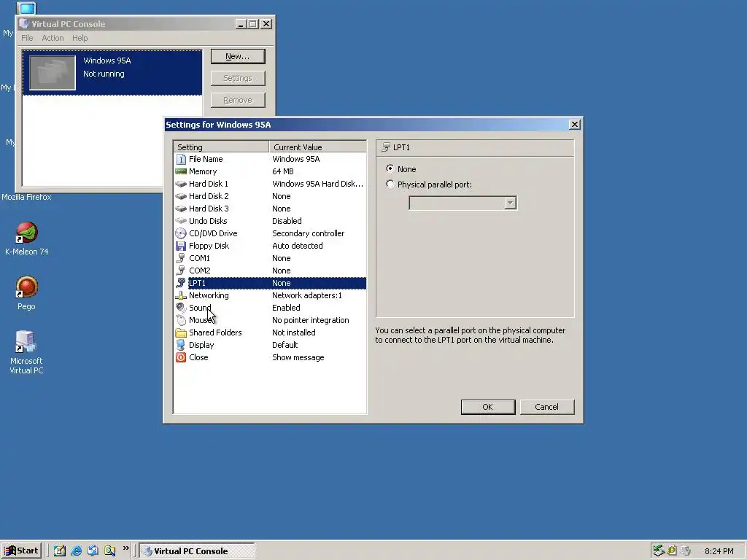This screenshot has height=560, width=747.
Task: Select the Undo Disks setting row
Action: 270,221
